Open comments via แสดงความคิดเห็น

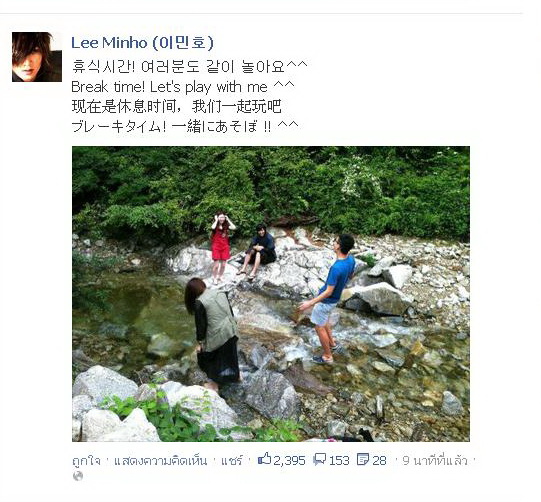(x=160, y=461)
